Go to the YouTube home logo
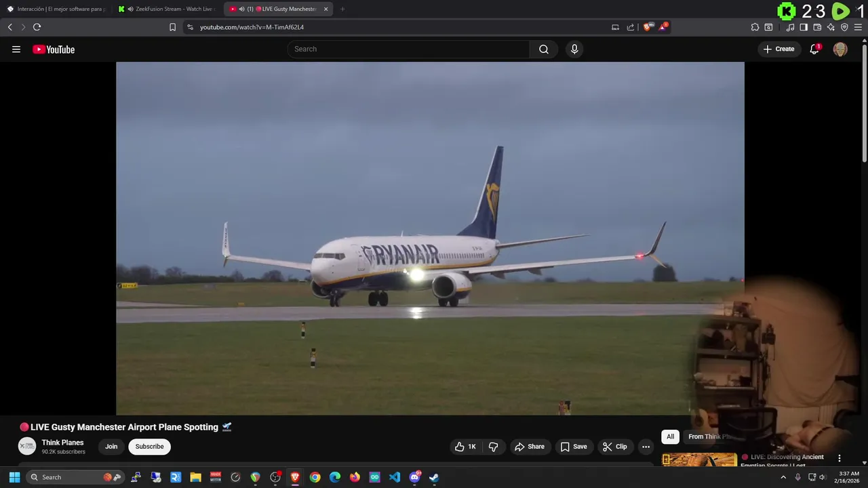The width and height of the screenshot is (868, 488). (54, 49)
